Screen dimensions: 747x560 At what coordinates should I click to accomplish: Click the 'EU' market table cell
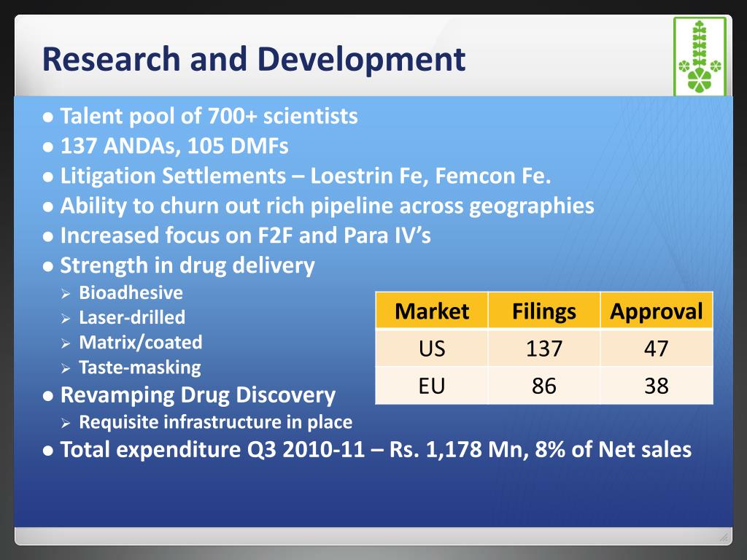tap(432, 385)
